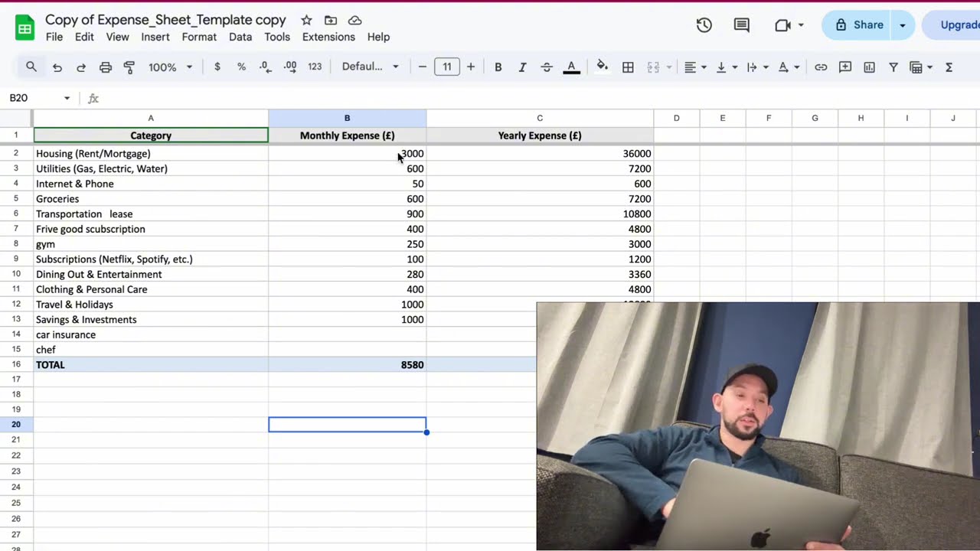980x551 pixels.
Task: Open the Tools menu
Action: click(x=277, y=37)
